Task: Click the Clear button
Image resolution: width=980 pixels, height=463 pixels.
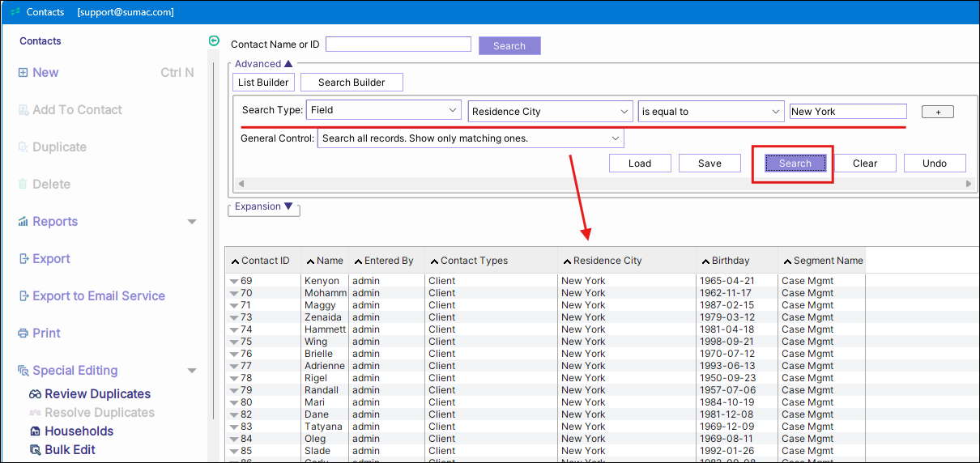Action: (865, 164)
